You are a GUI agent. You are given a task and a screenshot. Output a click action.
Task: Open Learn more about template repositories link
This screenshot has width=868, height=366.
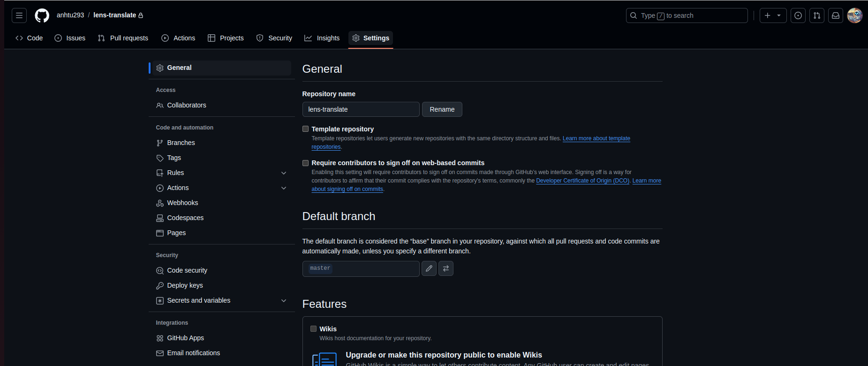[x=596, y=138]
